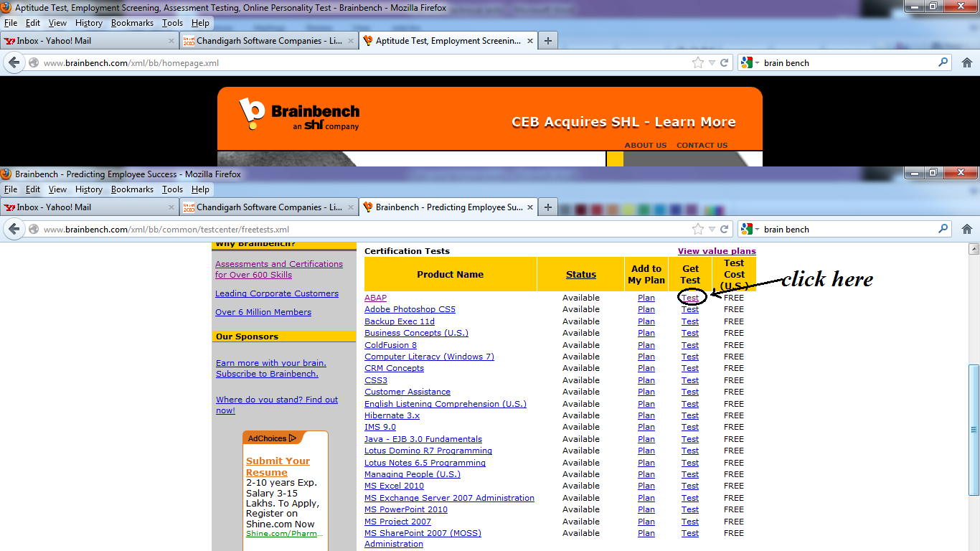Image resolution: width=980 pixels, height=551 pixels.
Task: Click the Plan link for the CSS3 row
Action: click(x=646, y=380)
